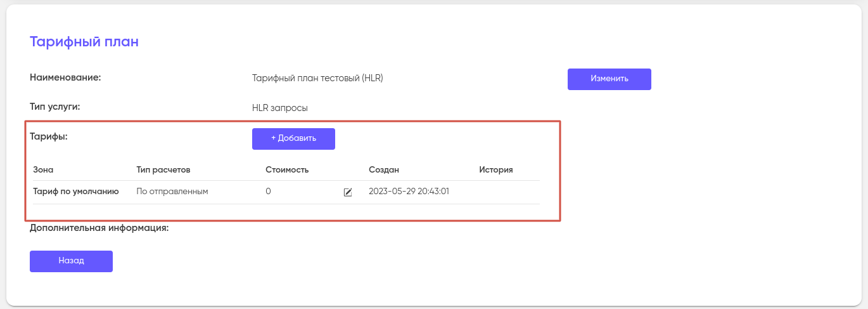Click the Зона column header
Image resolution: width=868 pixels, height=309 pixels.
43,170
